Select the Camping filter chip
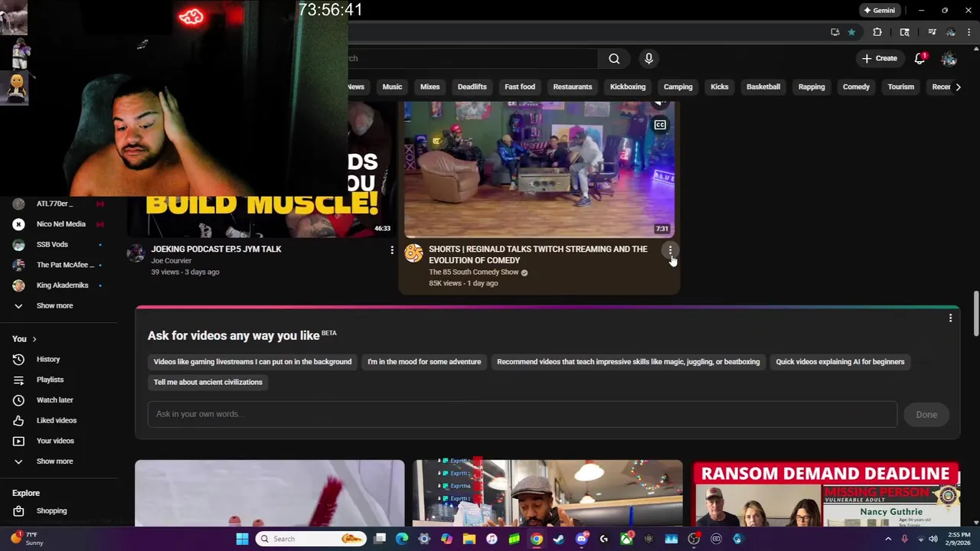980x551 pixels. pos(678,87)
